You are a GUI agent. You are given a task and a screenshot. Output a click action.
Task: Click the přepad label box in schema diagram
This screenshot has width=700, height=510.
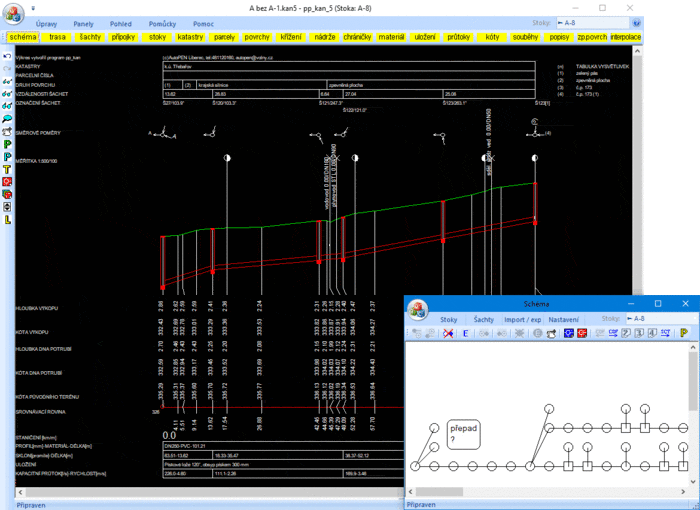click(x=463, y=433)
